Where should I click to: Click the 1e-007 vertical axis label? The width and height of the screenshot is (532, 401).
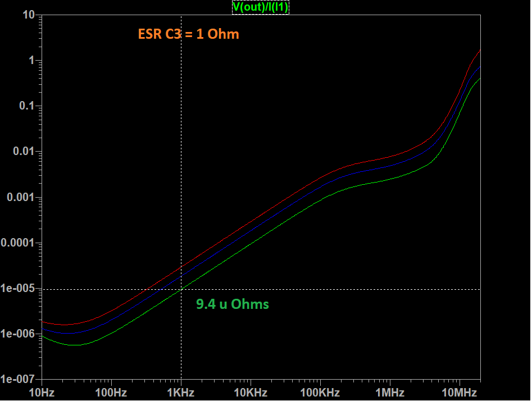(17, 379)
